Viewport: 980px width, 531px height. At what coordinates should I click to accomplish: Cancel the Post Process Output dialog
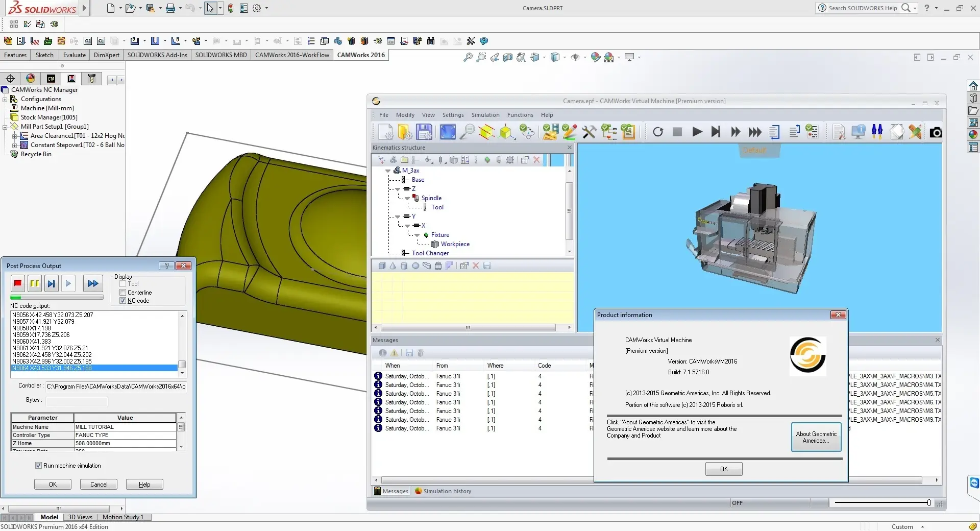(x=99, y=485)
